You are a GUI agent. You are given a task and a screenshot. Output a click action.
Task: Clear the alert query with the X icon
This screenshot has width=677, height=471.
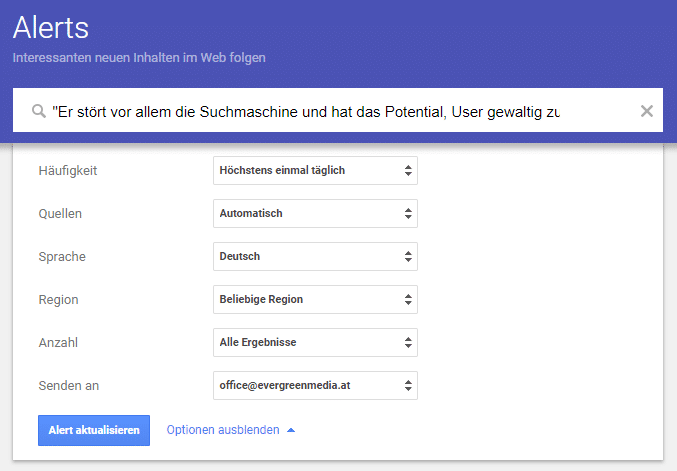[646, 111]
